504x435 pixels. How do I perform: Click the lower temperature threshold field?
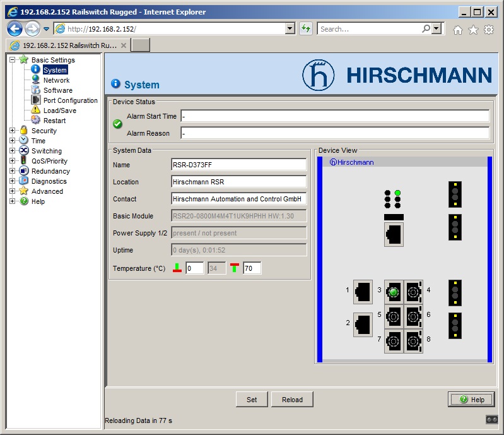pos(194,268)
